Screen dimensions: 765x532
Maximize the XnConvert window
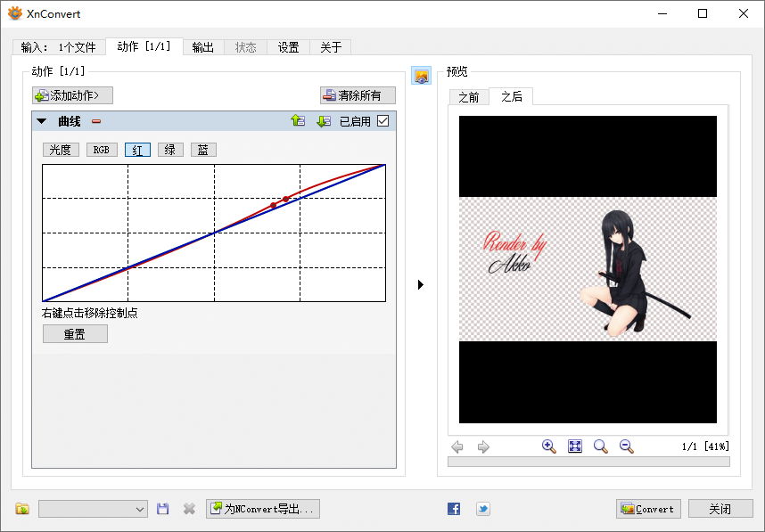[703, 13]
